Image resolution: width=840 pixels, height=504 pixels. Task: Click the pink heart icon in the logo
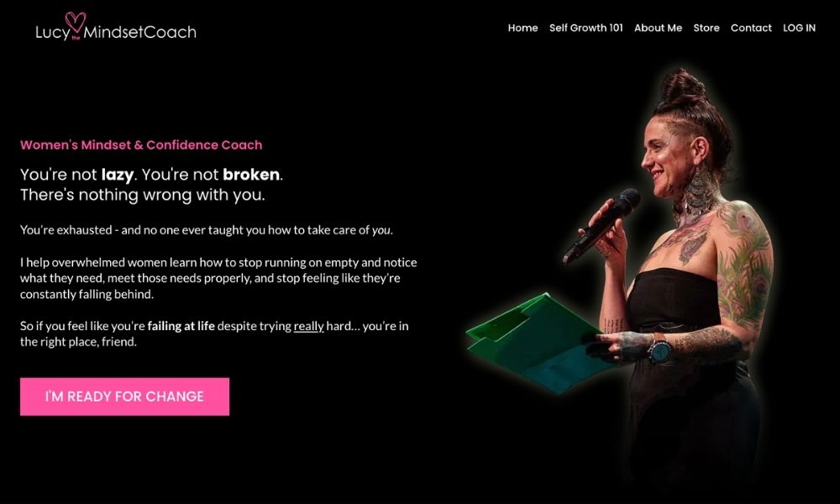coord(76,22)
